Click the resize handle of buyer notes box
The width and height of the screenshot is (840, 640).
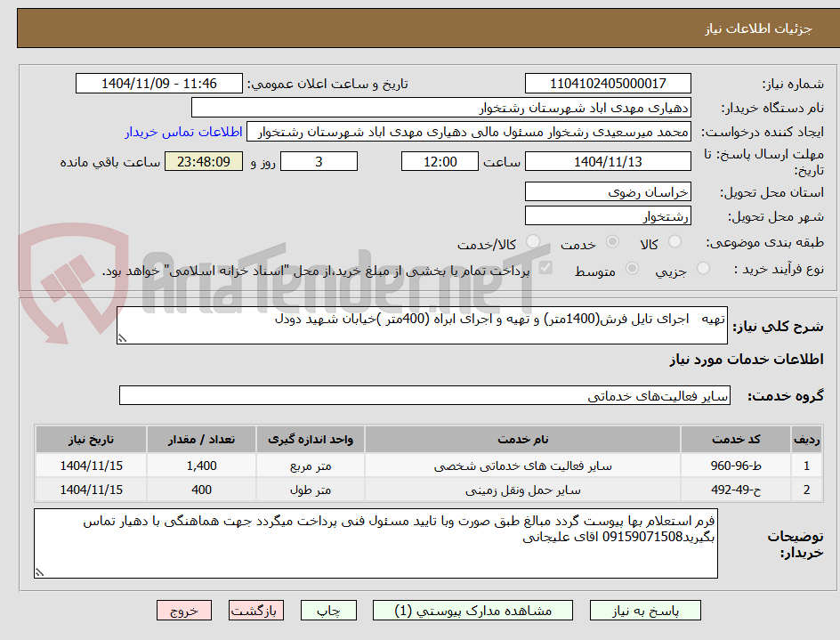[x=39, y=572]
